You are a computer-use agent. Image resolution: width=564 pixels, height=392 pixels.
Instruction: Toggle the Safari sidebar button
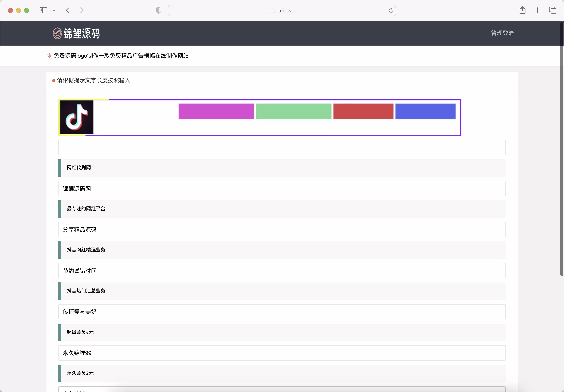point(43,10)
